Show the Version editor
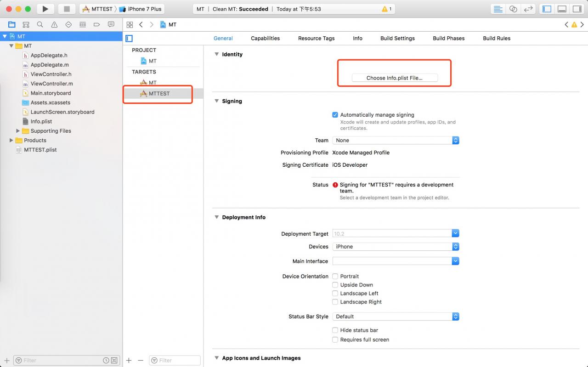Viewport: 588px width, 367px height. click(x=528, y=9)
